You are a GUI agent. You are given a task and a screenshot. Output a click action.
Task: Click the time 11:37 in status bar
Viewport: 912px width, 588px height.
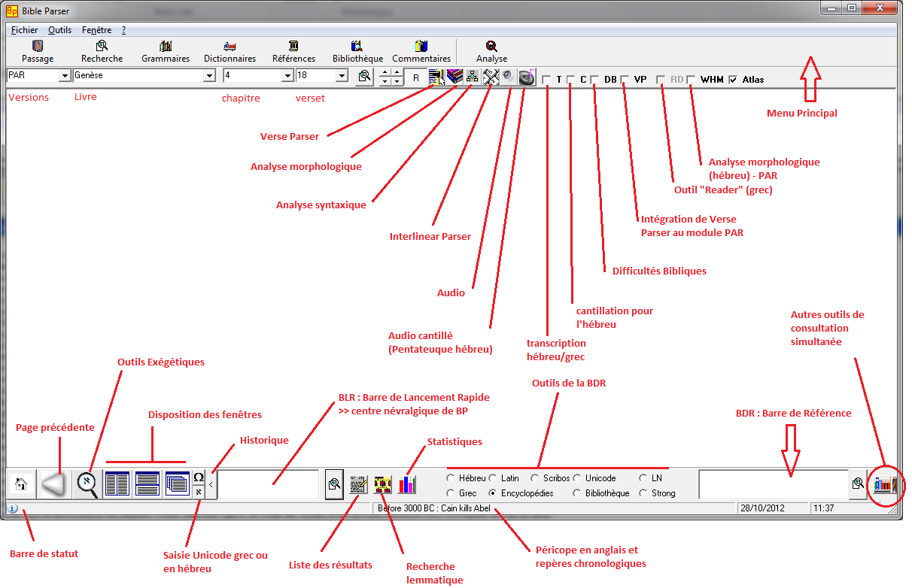tap(823, 508)
